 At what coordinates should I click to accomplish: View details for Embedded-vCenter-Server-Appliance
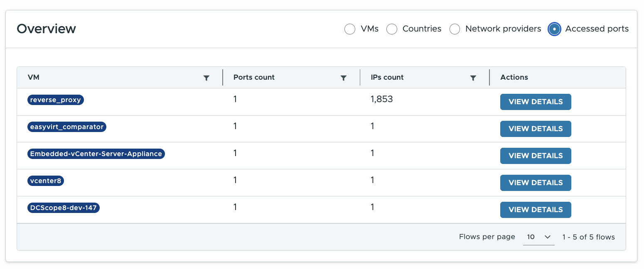pyautogui.click(x=536, y=156)
